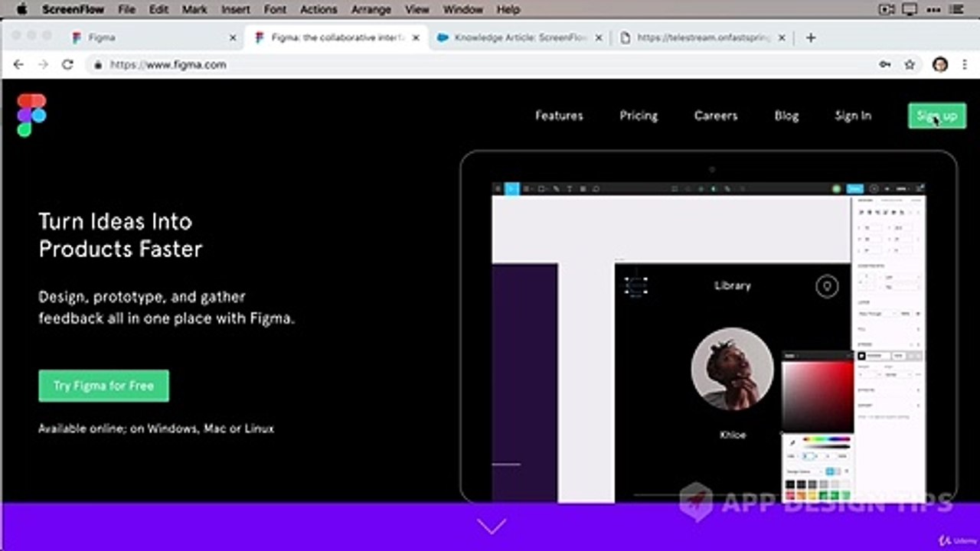Go to the Pricing page
This screenshot has width=980, height=551.
coord(639,116)
